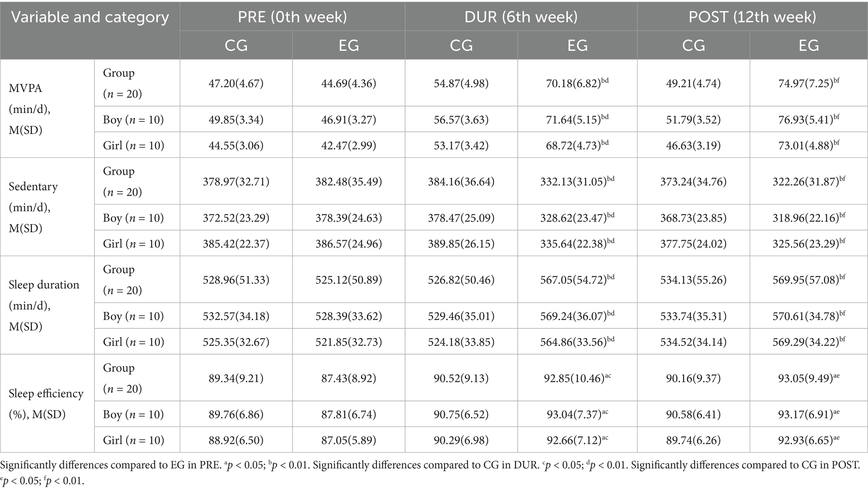Click the cell showing 47.20(4.67)
Viewport: 868px width, 490px height.
(x=236, y=83)
